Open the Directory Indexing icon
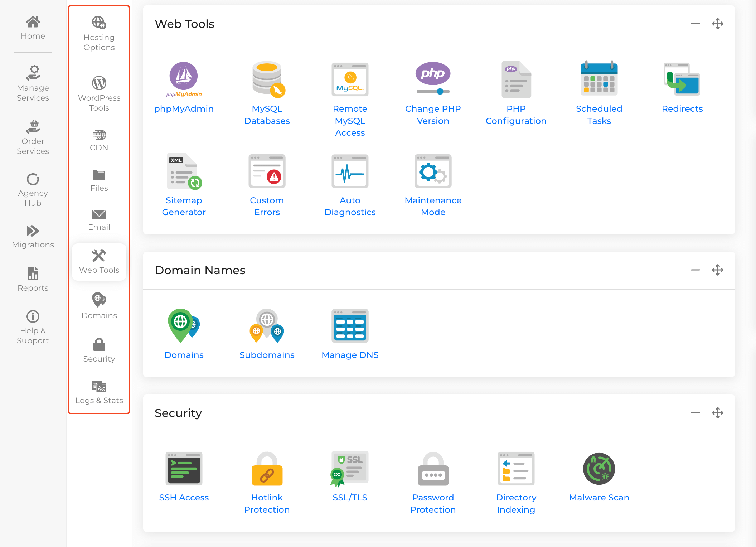756x547 pixels. tap(516, 468)
